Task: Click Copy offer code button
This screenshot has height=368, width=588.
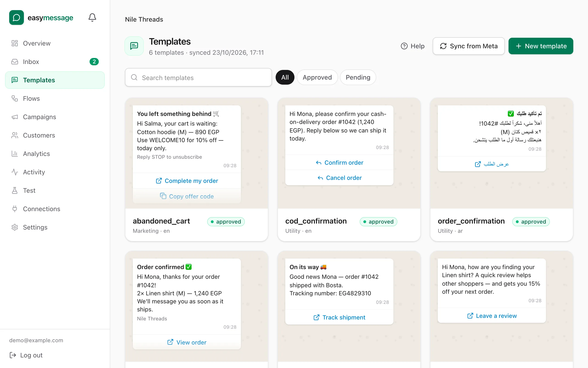Action: [187, 196]
